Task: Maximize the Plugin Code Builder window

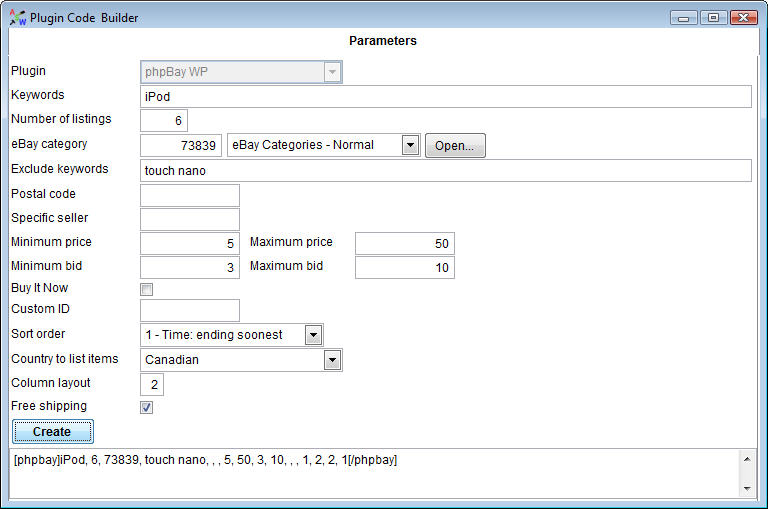Action: click(x=713, y=18)
